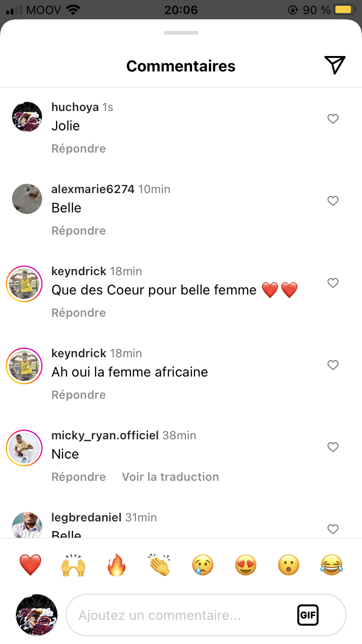Screen dimensions: 362x644
Task: Open alexmarie6274's profile picture
Action: tap(27, 199)
